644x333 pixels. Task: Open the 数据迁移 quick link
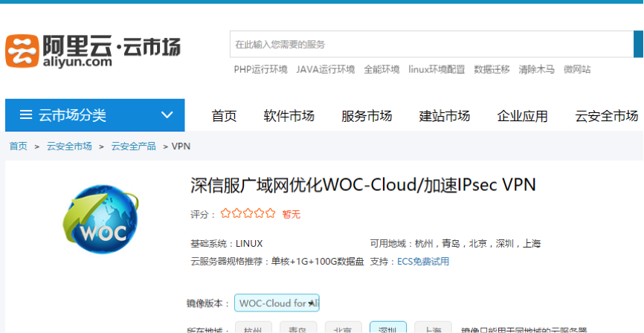tap(492, 69)
